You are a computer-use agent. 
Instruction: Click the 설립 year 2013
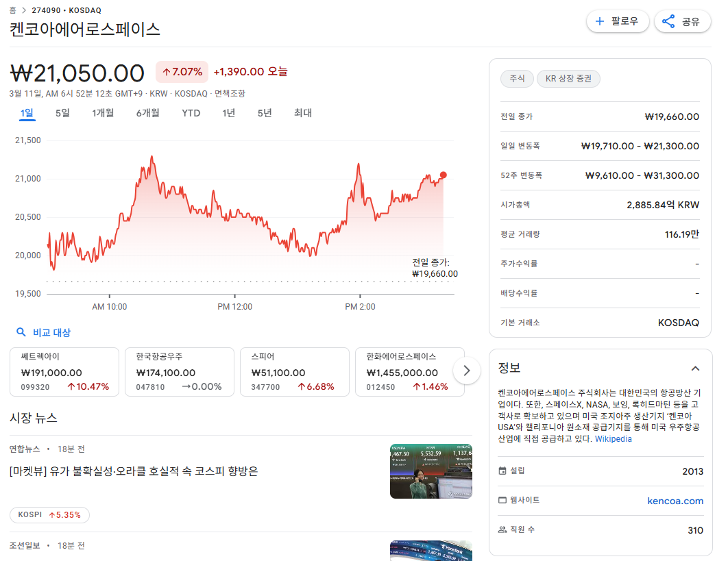(693, 471)
